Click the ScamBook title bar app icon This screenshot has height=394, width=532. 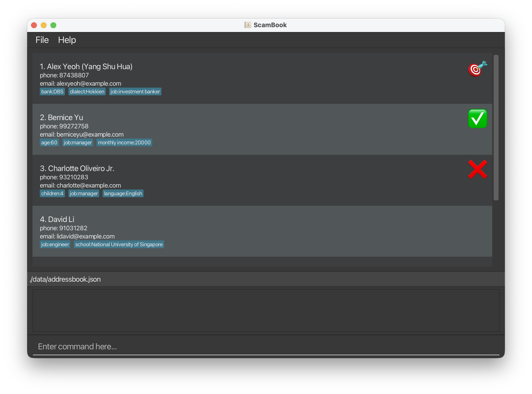click(x=248, y=25)
